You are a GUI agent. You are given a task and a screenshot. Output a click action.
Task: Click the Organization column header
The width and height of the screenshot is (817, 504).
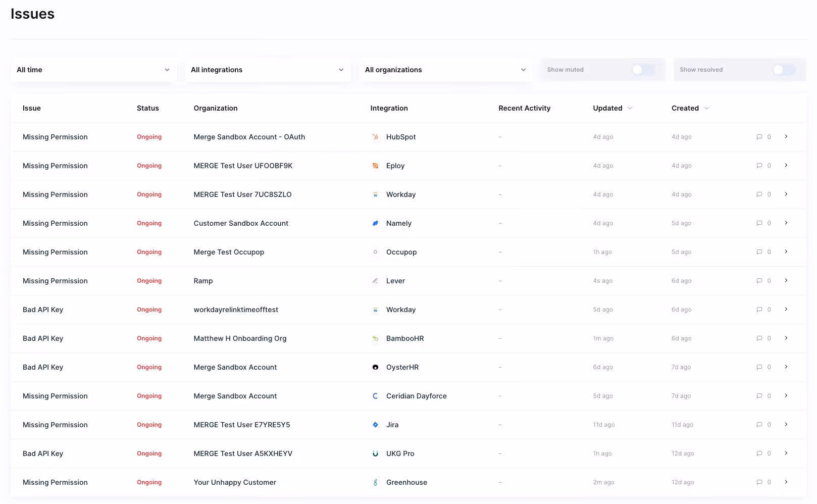(216, 108)
